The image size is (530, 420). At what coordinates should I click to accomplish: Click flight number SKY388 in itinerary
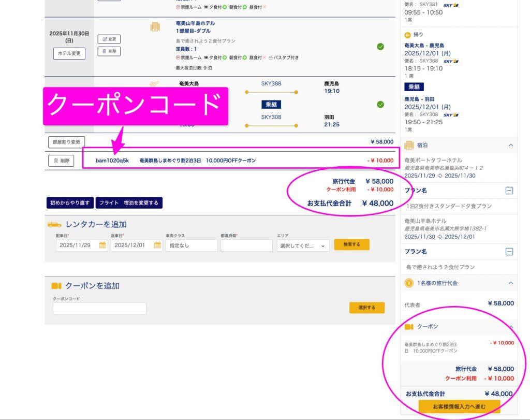(x=271, y=83)
